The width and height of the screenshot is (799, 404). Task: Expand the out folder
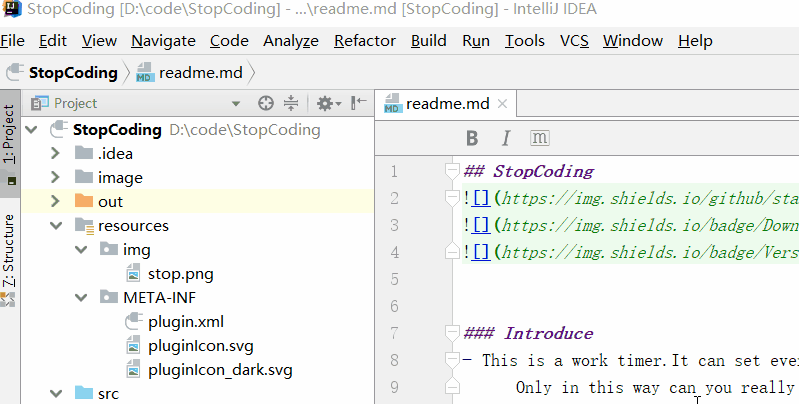coord(56,201)
